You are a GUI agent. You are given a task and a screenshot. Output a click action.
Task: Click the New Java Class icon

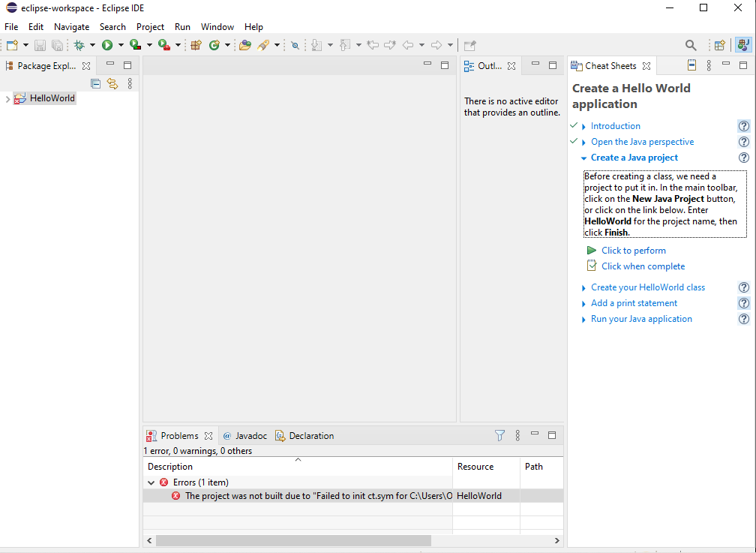(214, 45)
